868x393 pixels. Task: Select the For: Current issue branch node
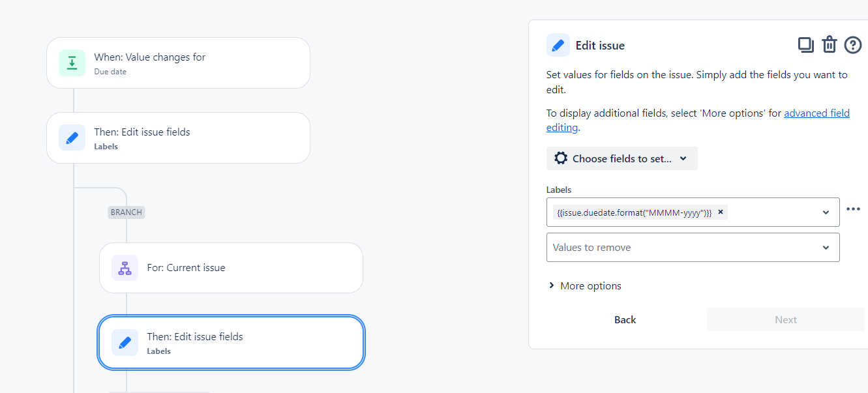pyautogui.click(x=231, y=267)
